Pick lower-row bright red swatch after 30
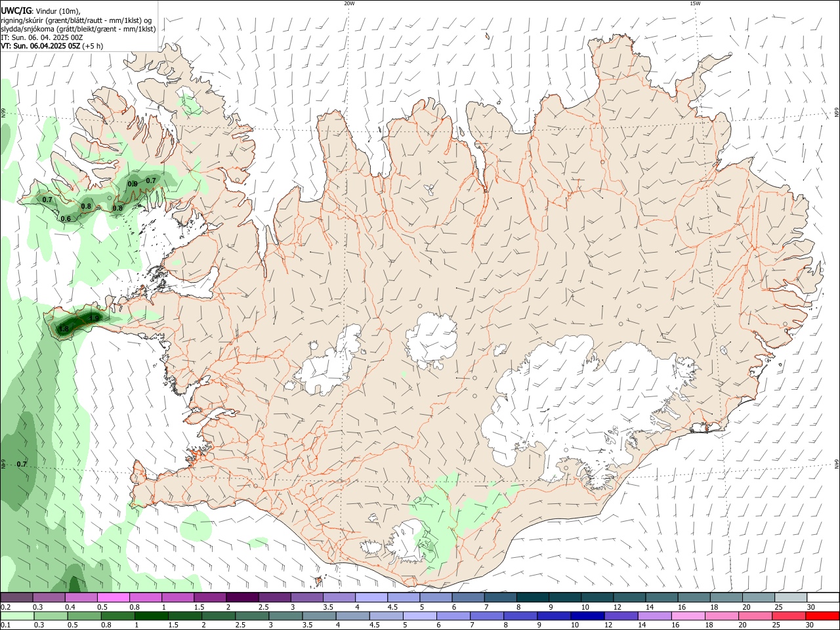840x630 pixels. [x=822, y=616]
